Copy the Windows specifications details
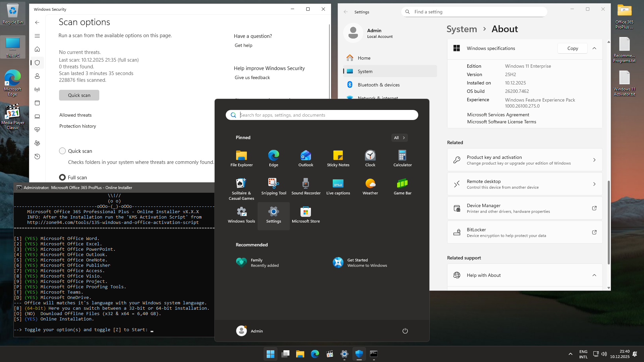 point(572,48)
